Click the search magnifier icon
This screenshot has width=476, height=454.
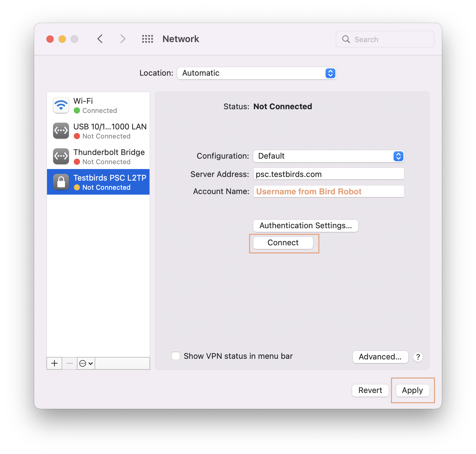coord(346,39)
